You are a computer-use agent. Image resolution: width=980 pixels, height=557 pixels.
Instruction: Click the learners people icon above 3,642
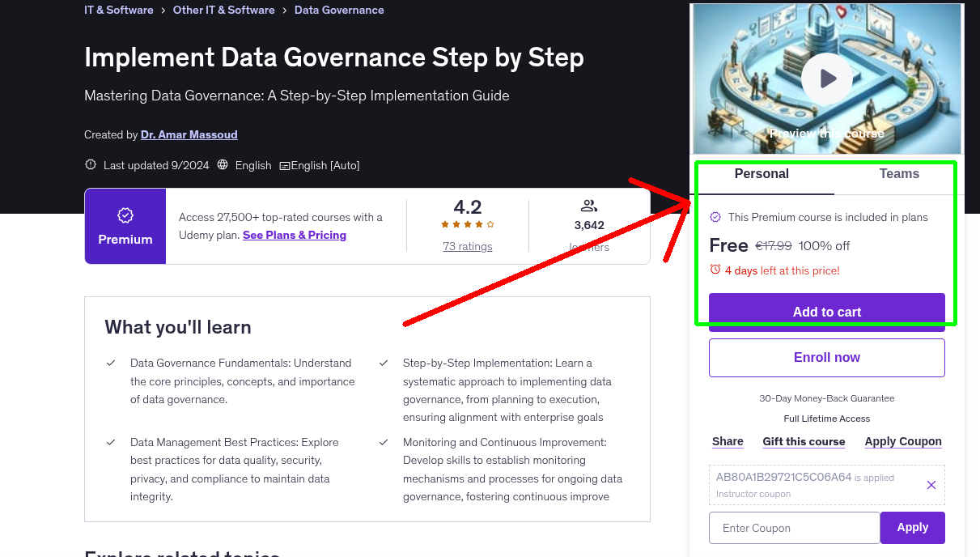coord(589,205)
